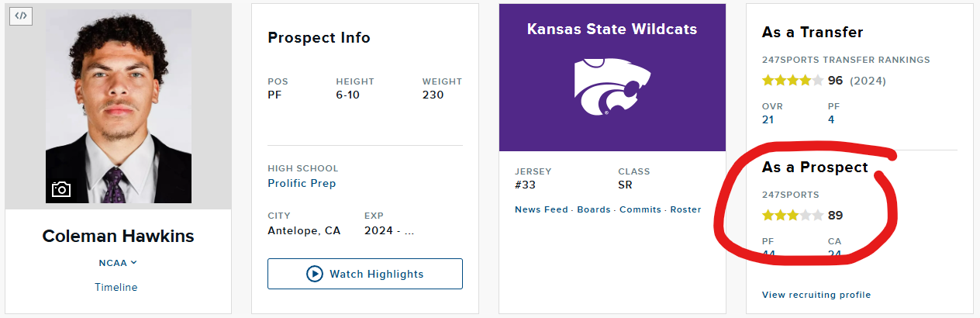The height and width of the screenshot is (318, 980).
Task: Click the play icon in Watch Highlights
Action: [314, 274]
